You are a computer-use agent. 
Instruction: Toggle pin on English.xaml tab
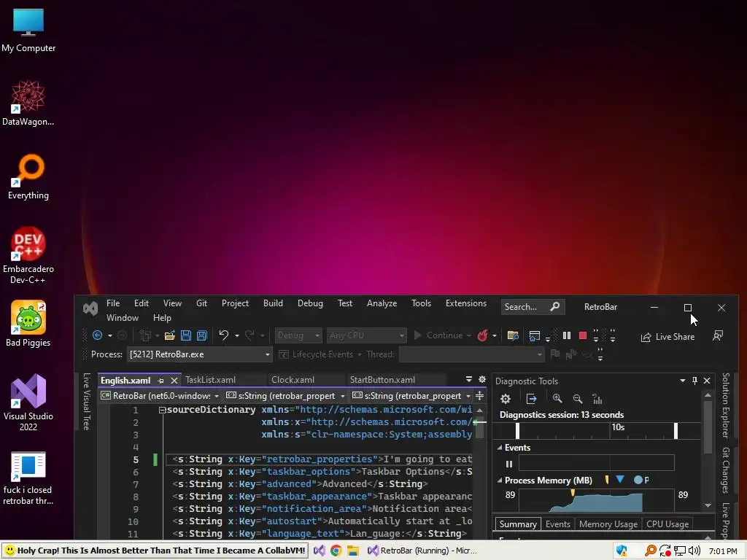click(x=160, y=381)
